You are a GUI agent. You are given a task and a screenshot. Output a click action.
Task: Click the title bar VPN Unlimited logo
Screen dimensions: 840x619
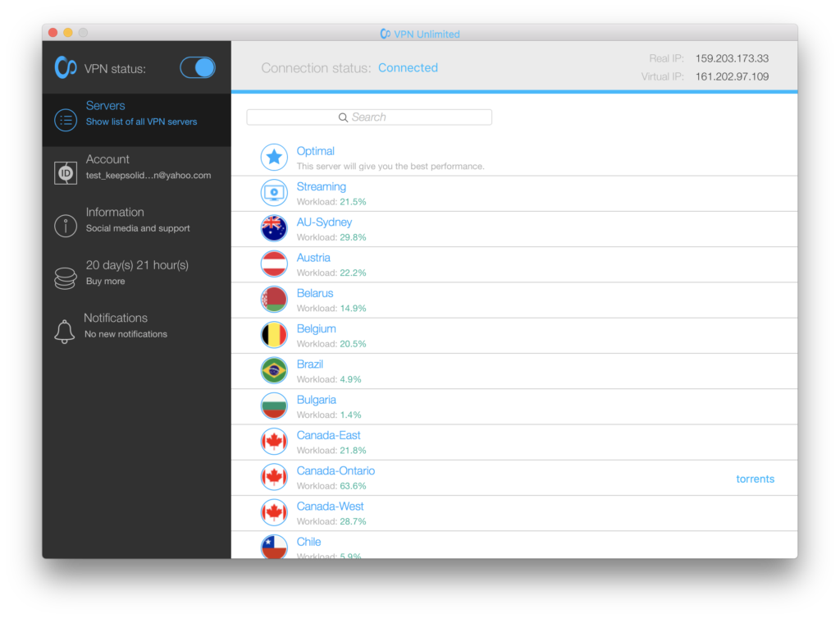pyautogui.click(x=385, y=34)
